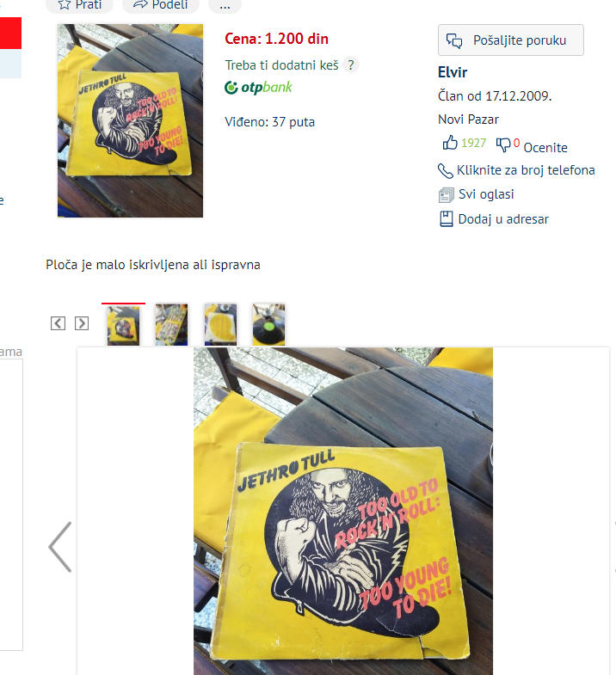Screen dimensions: 616x675
Task: Click the previous thumbnail arrow button
Action: pos(59,323)
